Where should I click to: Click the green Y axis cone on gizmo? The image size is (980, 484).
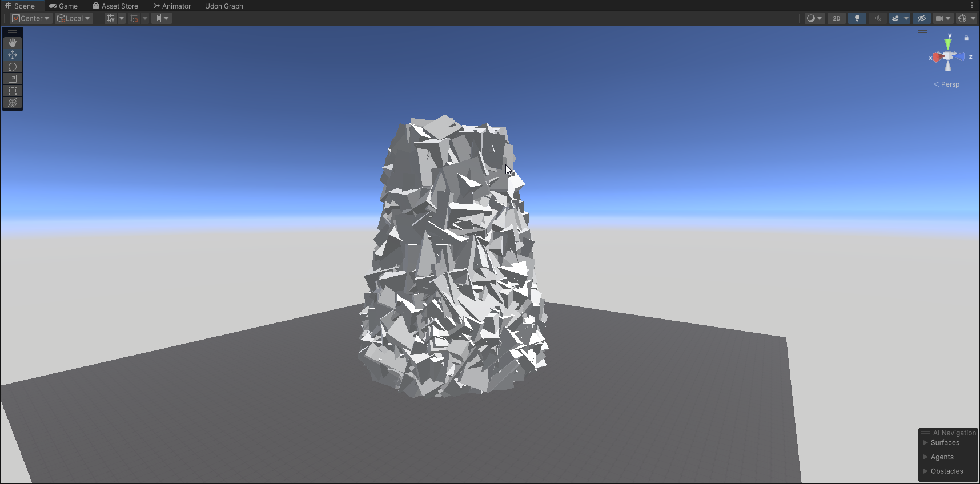click(948, 43)
